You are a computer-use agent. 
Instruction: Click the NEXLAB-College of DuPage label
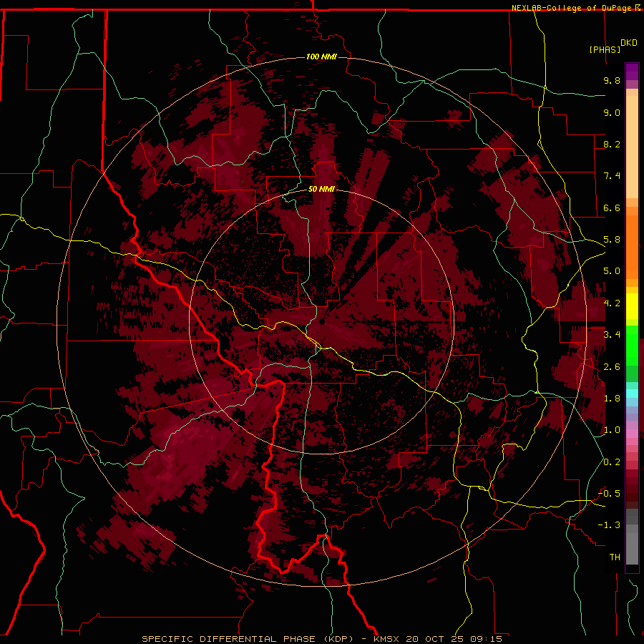(573, 8)
